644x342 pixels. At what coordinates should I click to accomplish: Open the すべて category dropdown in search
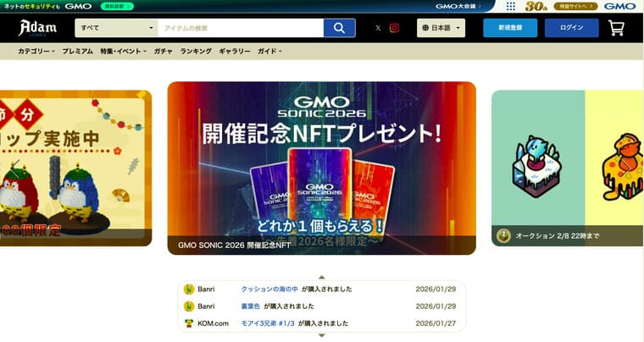[116, 28]
